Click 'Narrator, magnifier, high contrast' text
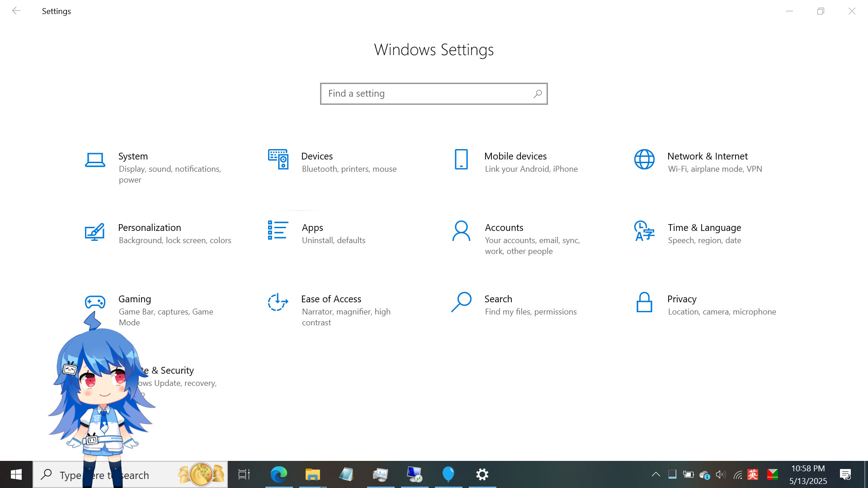This screenshot has height=488, width=868. [346, 317]
